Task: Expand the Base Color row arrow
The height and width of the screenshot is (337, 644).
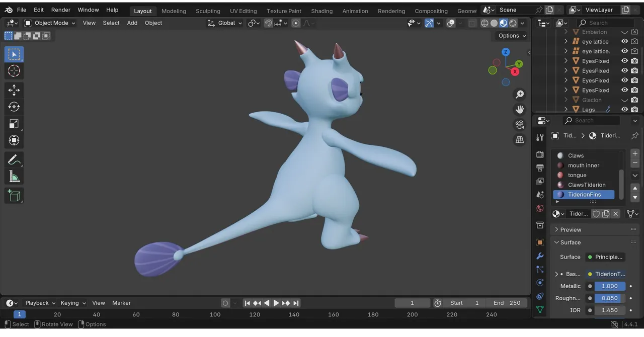Action: click(556, 274)
